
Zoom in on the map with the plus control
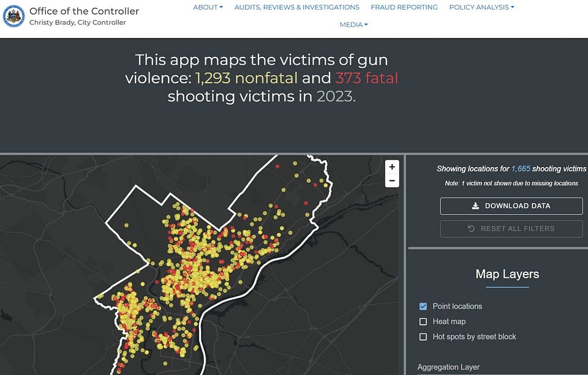point(392,166)
